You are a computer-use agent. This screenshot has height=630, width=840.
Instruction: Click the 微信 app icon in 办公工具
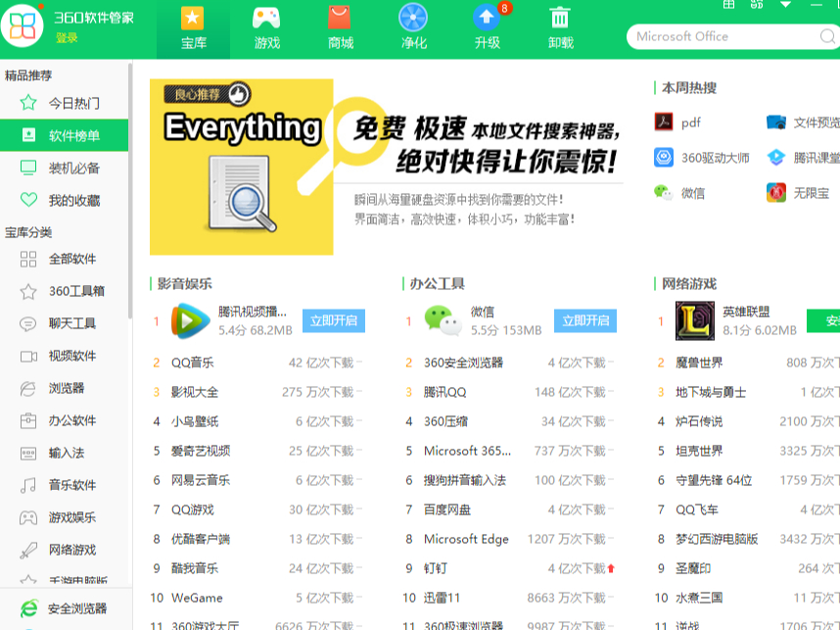point(443,320)
